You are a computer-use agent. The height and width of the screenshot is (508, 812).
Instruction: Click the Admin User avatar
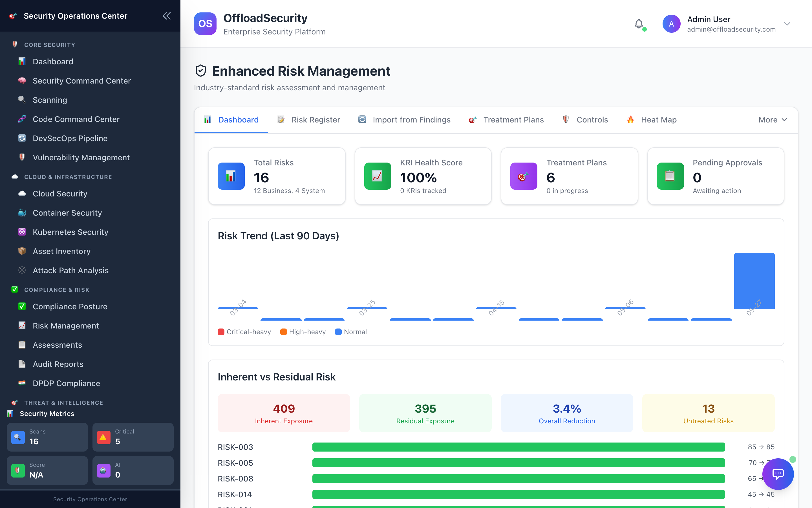671,24
